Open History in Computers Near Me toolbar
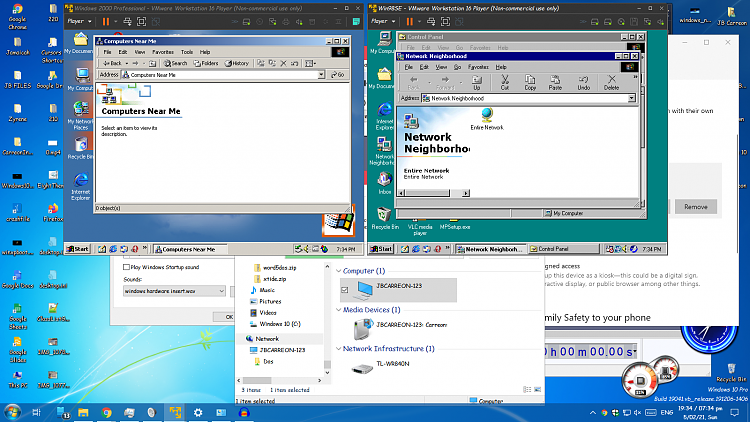The width and height of the screenshot is (750, 422). (237, 63)
